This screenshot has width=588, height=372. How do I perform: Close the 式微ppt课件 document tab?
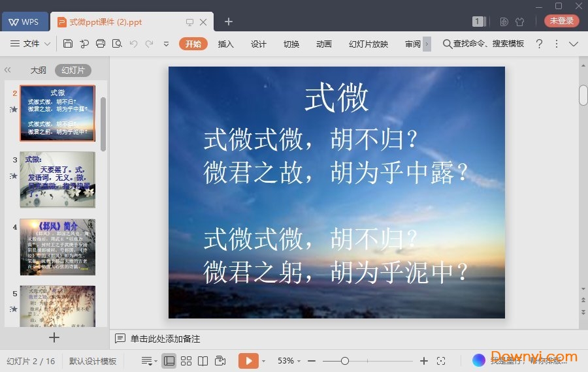pos(203,22)
